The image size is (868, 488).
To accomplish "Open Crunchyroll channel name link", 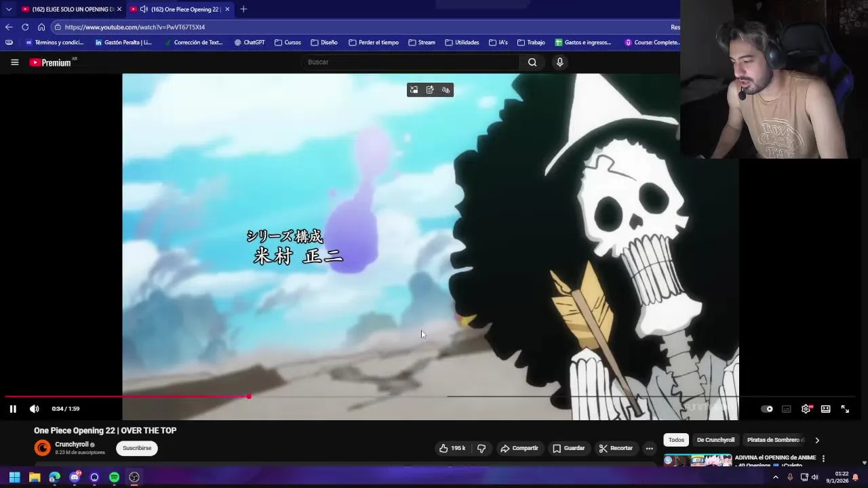I will click(72, 445).
